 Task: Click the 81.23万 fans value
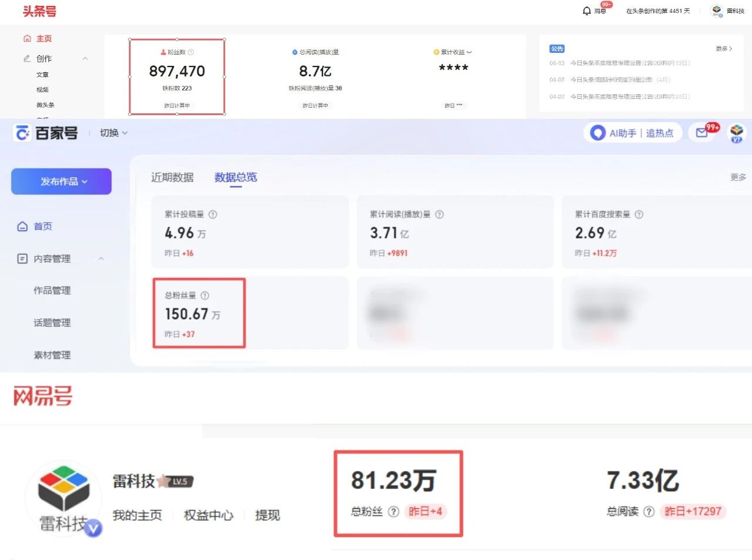click(394, 480)
